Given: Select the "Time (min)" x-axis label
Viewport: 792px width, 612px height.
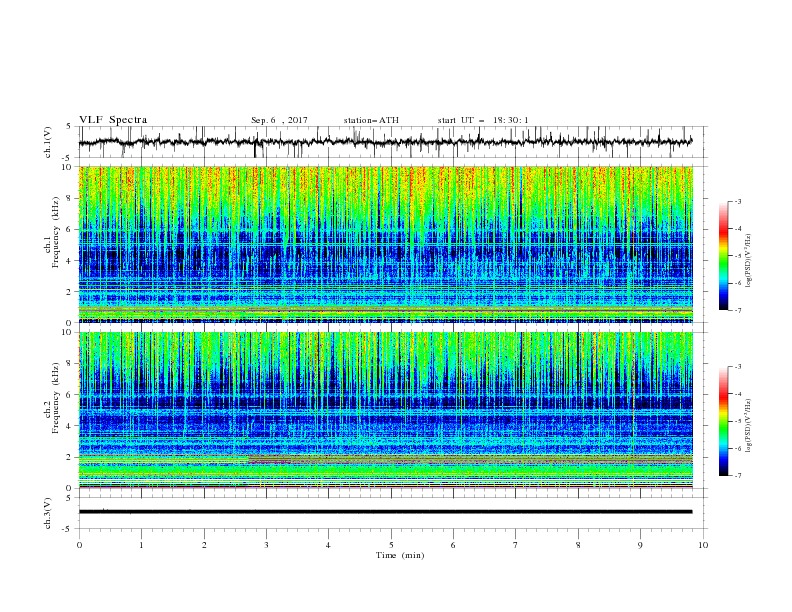Looking at the screenshot, I should click(x=400, y=555).
